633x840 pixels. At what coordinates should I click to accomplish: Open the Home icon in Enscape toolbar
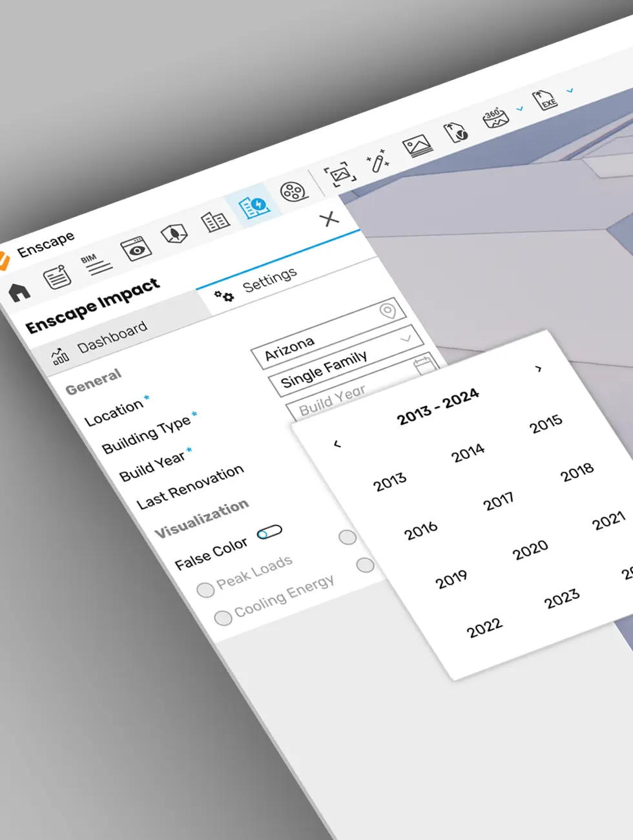pyautogui.click(x=19, y=291)
